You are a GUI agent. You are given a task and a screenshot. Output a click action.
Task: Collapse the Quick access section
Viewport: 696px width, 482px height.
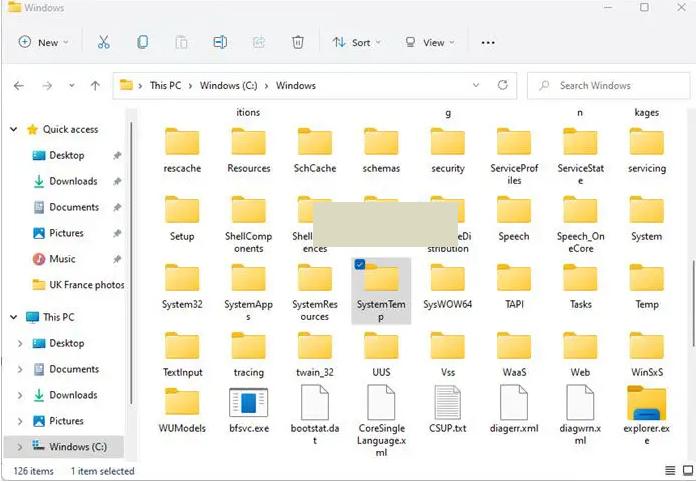(14, 130)
